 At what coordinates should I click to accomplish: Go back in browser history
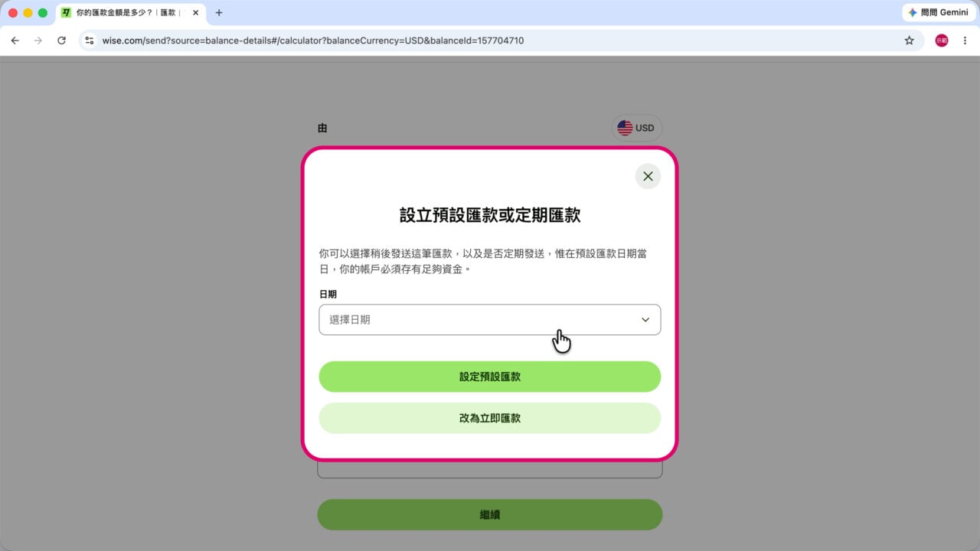click(15, 41)
